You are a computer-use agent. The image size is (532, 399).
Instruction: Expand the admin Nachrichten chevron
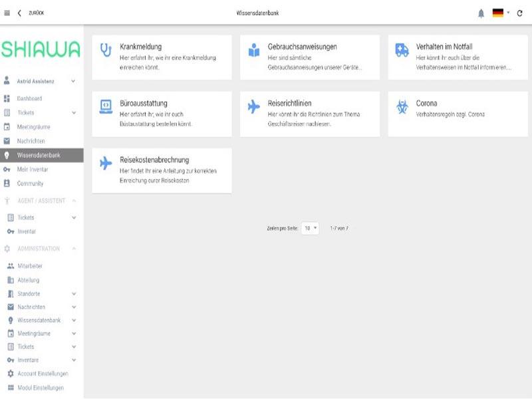click(74, 307)
